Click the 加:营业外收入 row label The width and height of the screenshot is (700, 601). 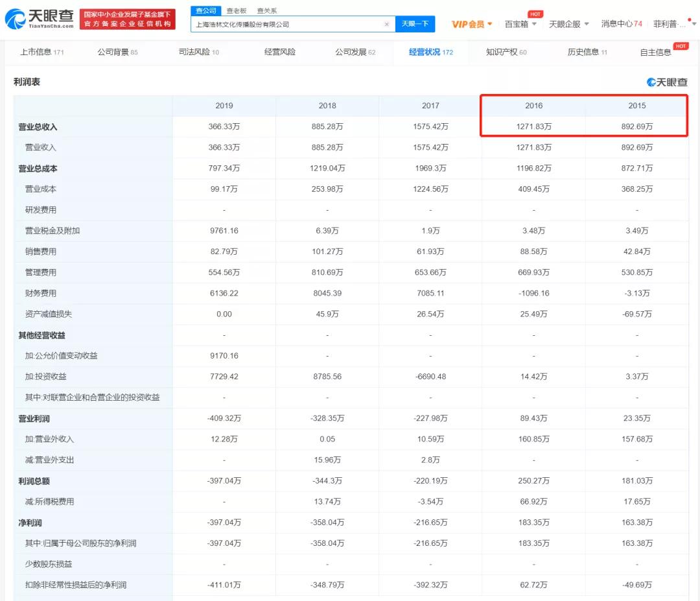pyautogui.click(x=49, y=439)
